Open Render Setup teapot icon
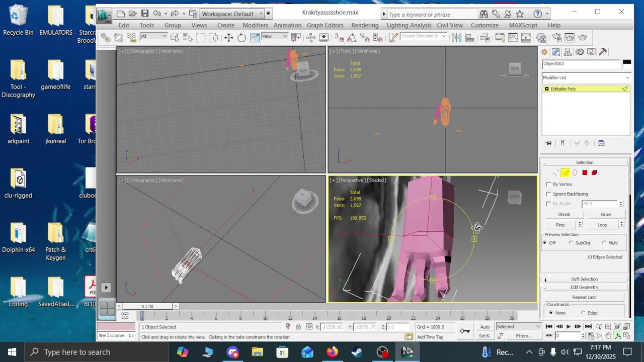 [556, 37]
